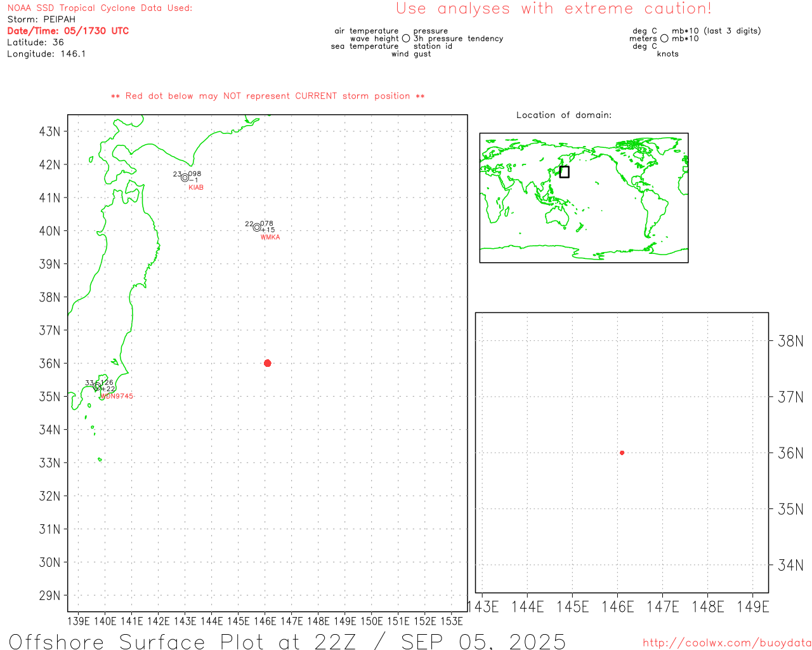Click the 'mb*10 (last 3 digits)' units label
Viewport: 812px width, 650px height.
[x=716, y=30]
